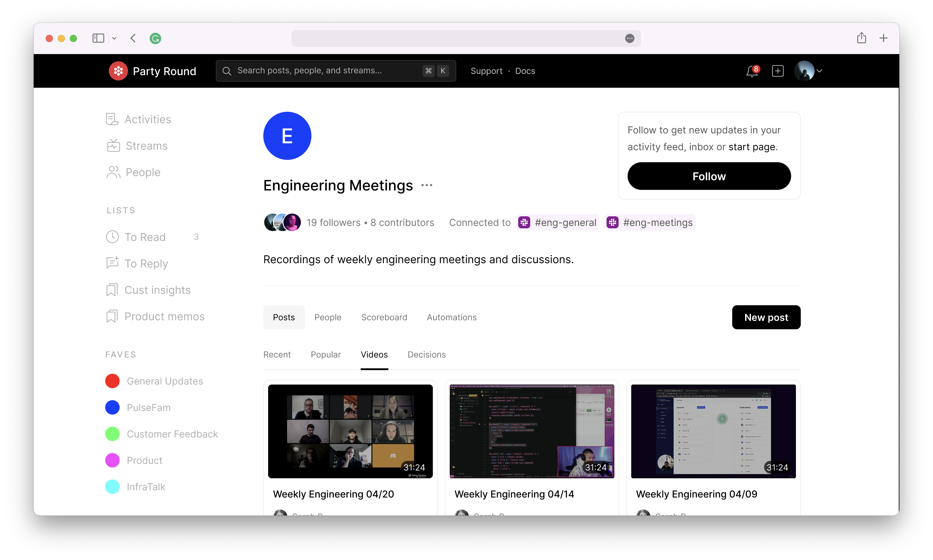
Task: Click the plus-square create icon in header
Action: pyautogui.click(x=778, y=71)
